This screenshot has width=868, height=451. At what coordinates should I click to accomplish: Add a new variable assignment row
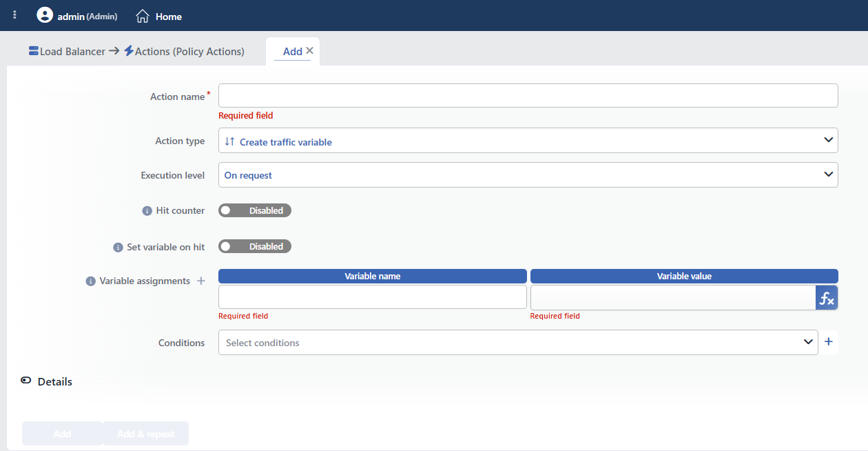pyautogui.click(x=201, y=281)
